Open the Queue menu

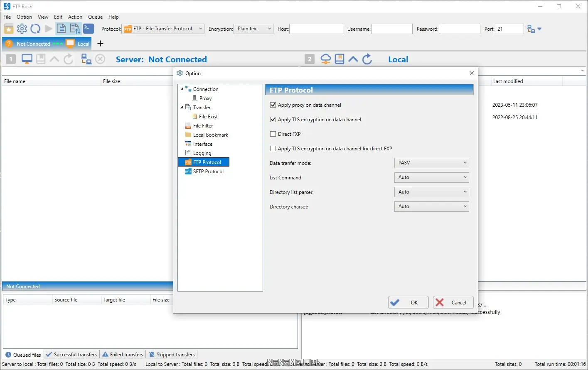[95, 17]
